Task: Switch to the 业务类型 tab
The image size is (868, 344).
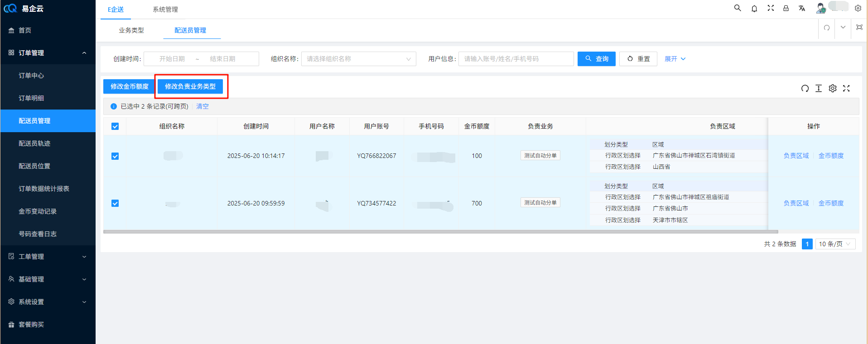Action: click(131, 30)
